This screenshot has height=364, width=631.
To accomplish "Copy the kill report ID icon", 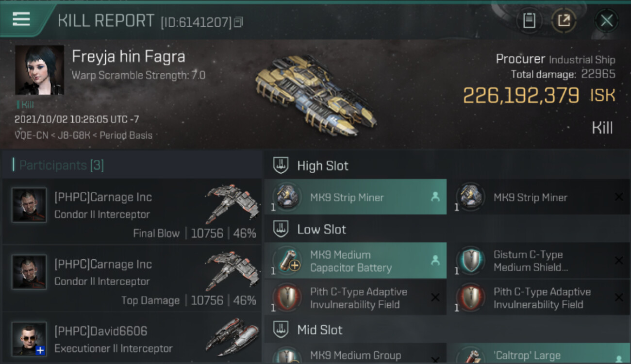I will click(238, 22).
